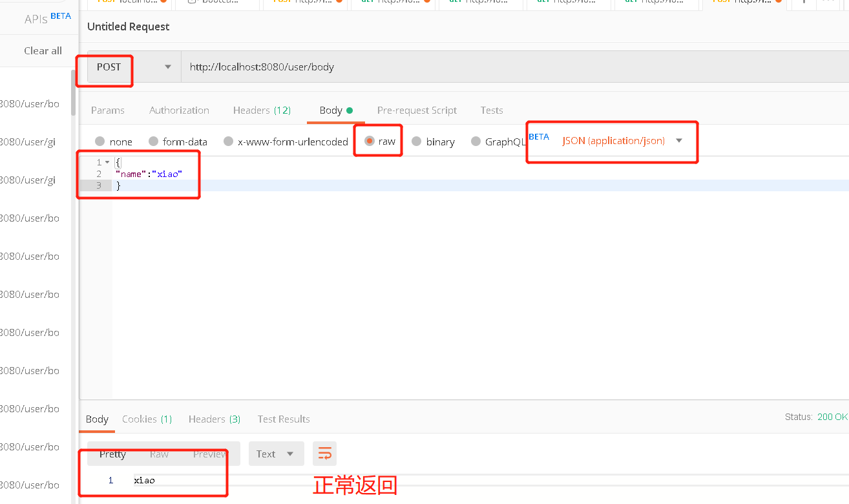View the Cookies (1) response tab
Screen dimensions: 849x504
147,419
